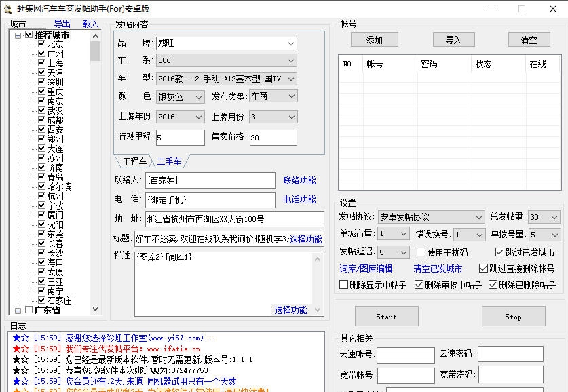The height and width of the screenshot is (392, 568).
Task: Switch to the 二手车 tab
Action: [x=170, y=161]
